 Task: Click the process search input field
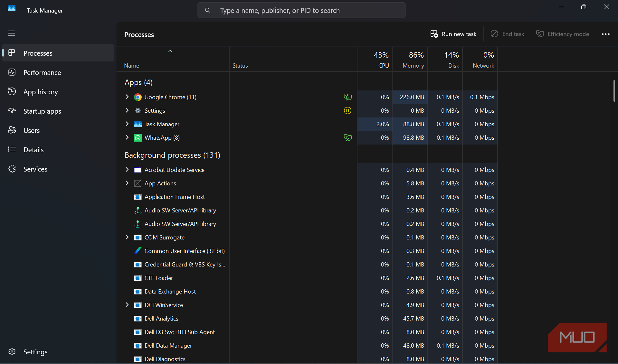pos(301,11)
